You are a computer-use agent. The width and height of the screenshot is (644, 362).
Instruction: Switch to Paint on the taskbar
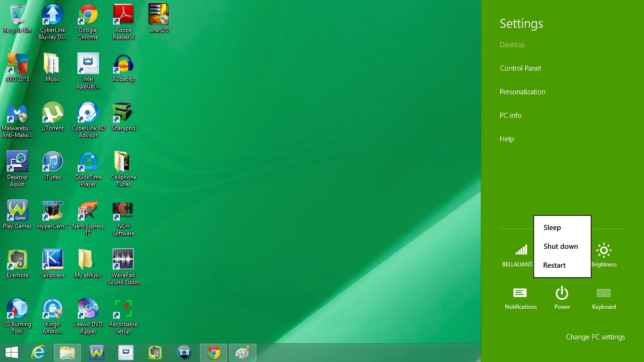243,353
